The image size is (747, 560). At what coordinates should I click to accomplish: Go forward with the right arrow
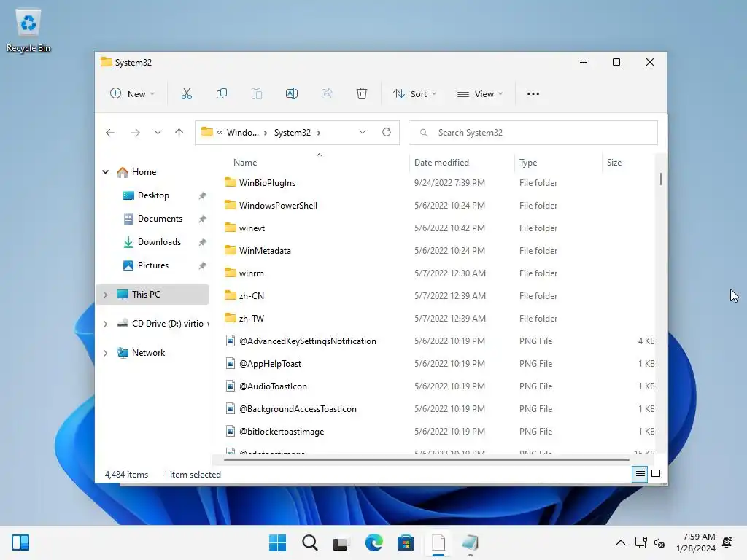tap(136, 133)
